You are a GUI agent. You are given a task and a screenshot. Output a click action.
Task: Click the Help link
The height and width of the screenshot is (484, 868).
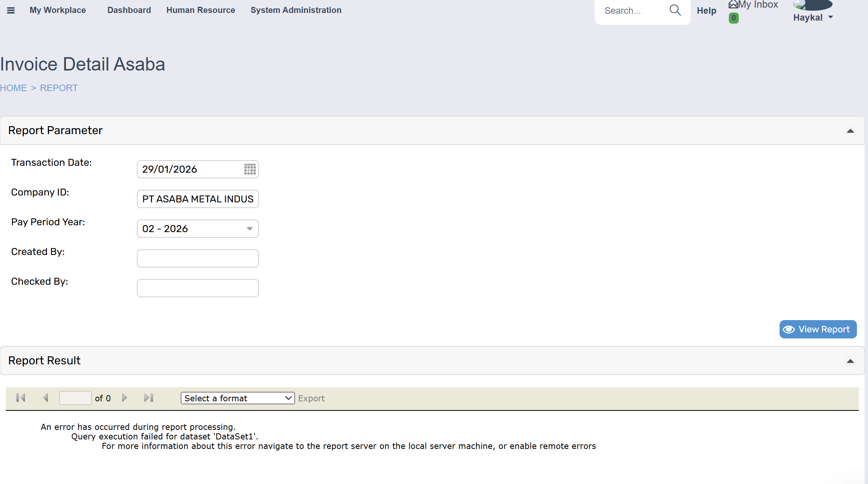pos(706,11)
